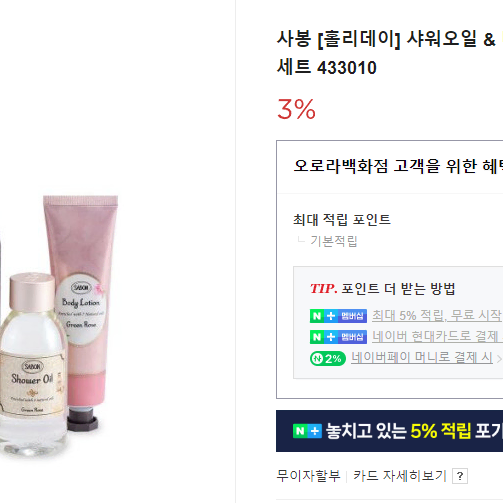Open the 네이버페이 머니로 결제 시 link
Viewport: 503px width, 503px height.
(422, 358)
